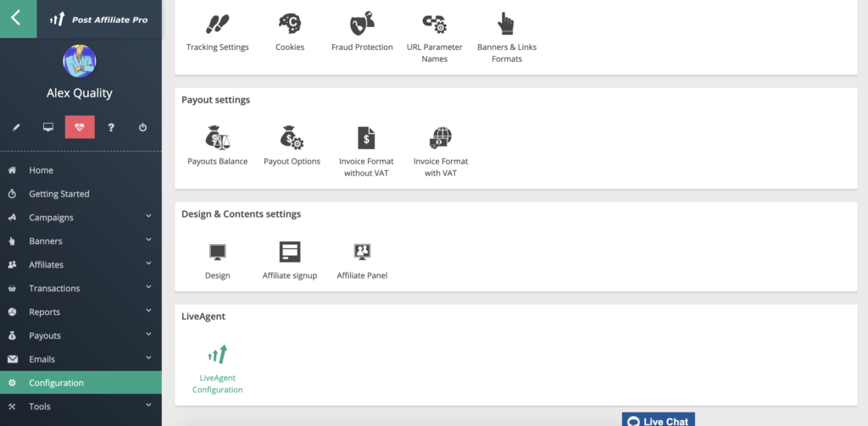Select Getting Started menu item
868x426 pixels.
(x=58, y=194)
